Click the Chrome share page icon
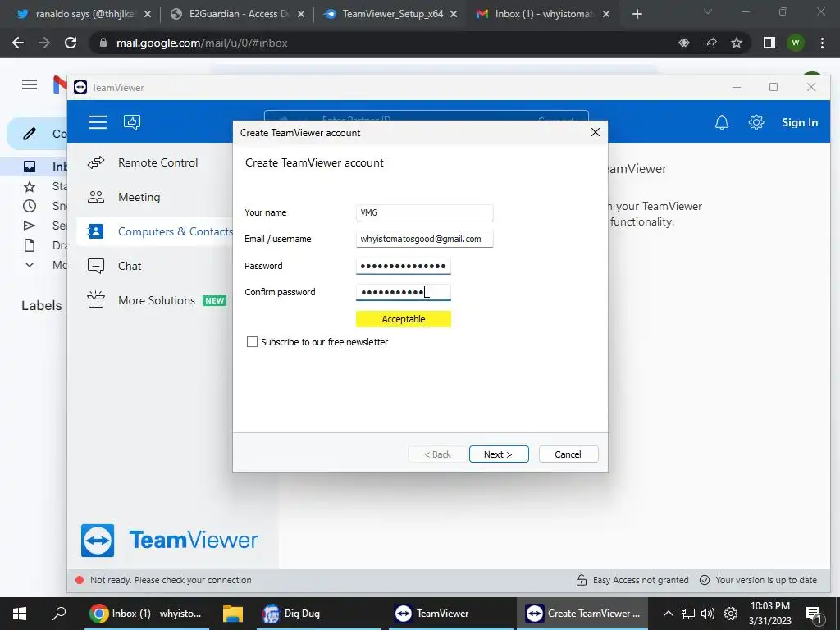The height and width of the screenshot is (630, 840). click(x=710, y=43)
